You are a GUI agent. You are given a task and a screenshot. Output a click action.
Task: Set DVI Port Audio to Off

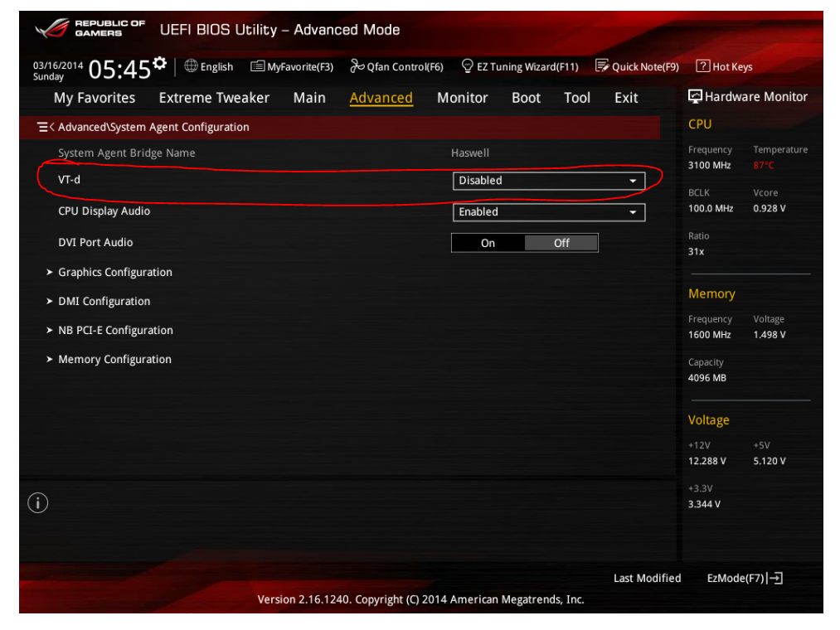click(x=561, y=243)
